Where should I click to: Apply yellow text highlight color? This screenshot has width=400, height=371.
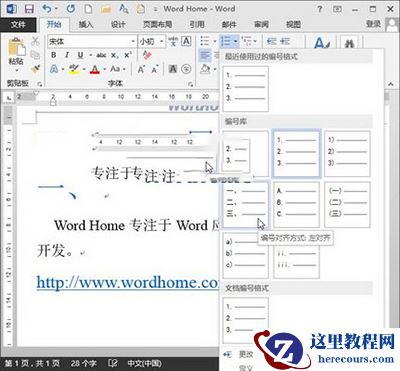point(74,69)
